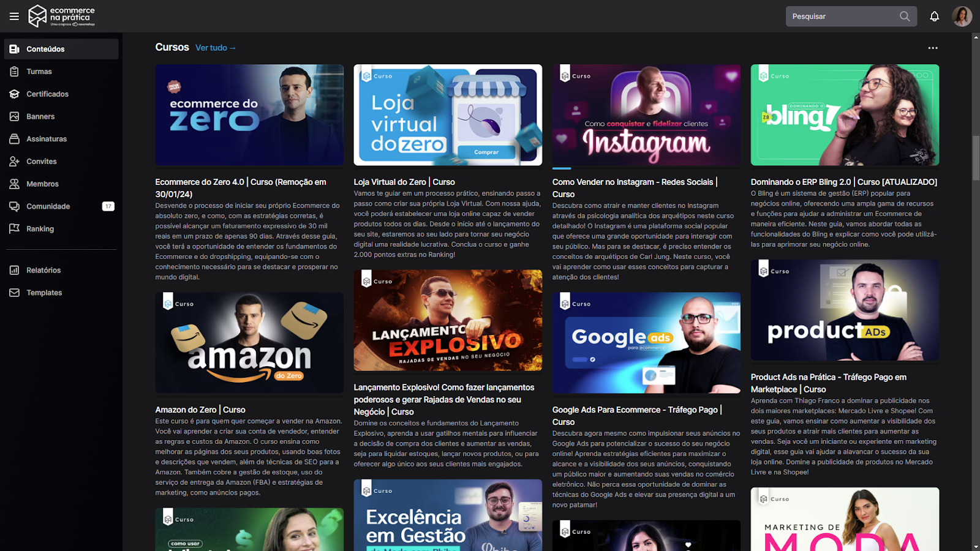Screen dimensions: 980x551
Task: Open Lançamento Explosivo course title
Action: coord(444,399)
